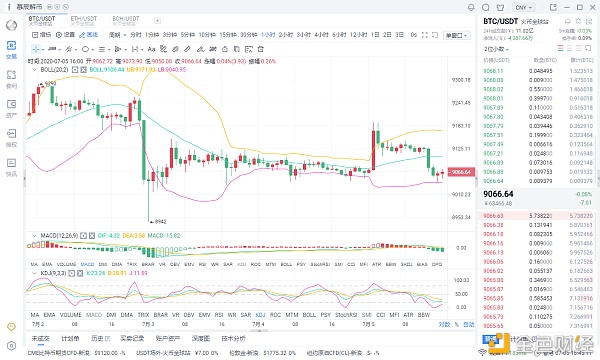Click the 对数 log scale link
600x360 pixels.
444,324
